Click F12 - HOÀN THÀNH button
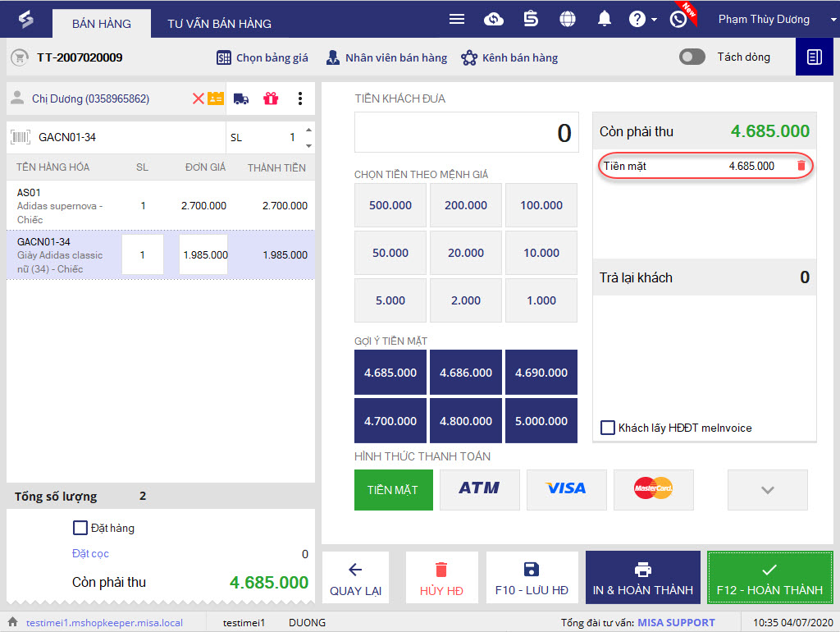 [x=769, y=578]
